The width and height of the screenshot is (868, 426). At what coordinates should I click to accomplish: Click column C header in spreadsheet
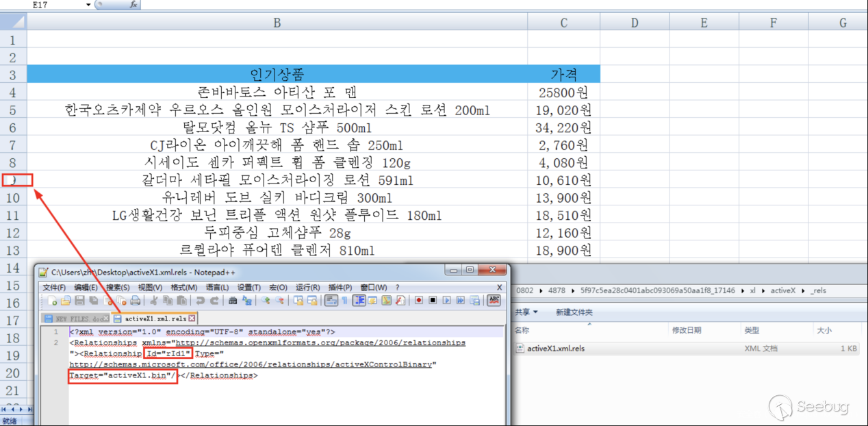pos(563,23)
